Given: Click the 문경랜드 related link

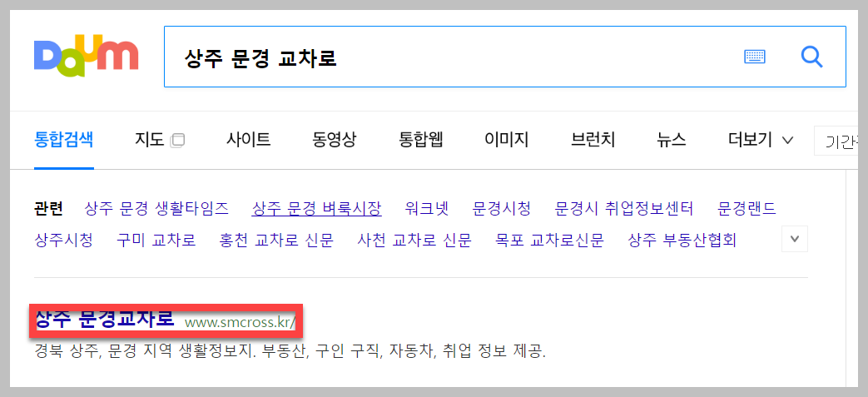Looking at the screenshot, I should pos(746,209).
